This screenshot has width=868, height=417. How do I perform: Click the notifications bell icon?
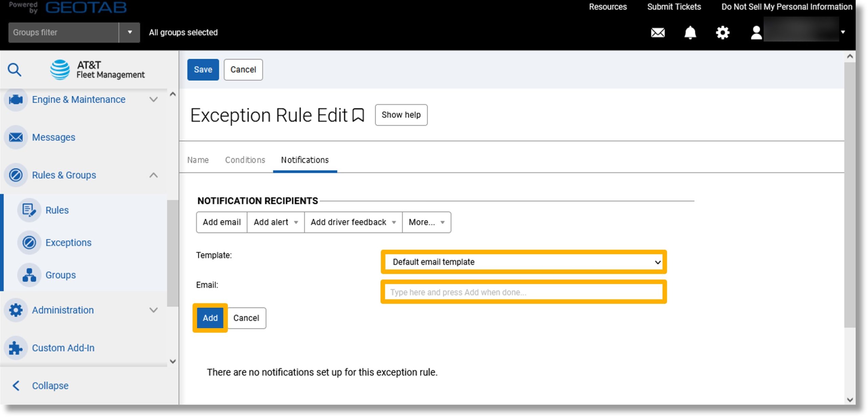690,32
